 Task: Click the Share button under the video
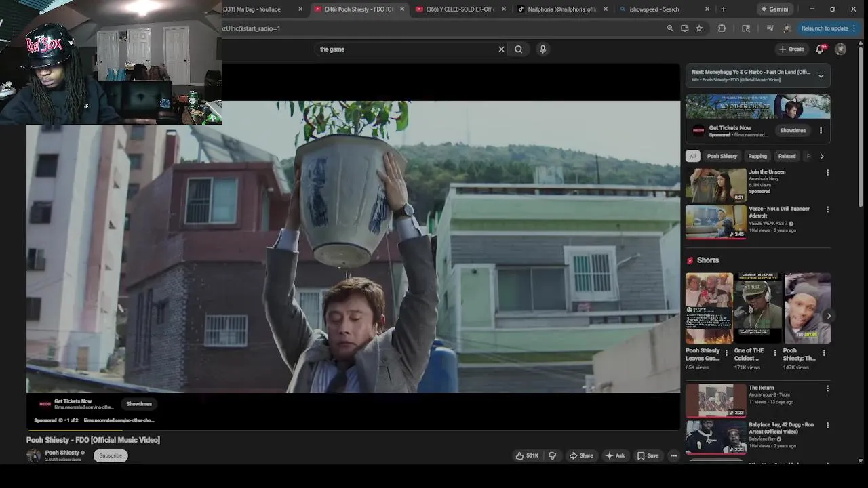tap(581, 455)
